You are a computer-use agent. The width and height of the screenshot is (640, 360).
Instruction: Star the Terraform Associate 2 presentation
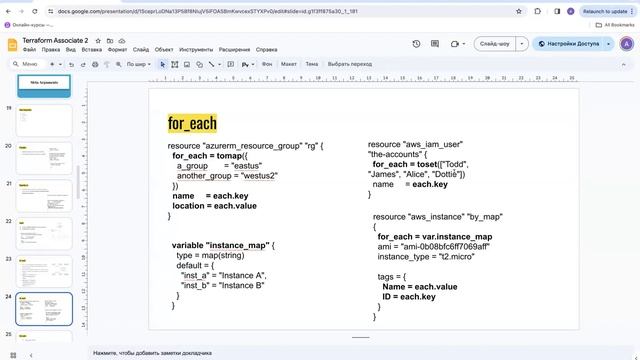[98, 41]
